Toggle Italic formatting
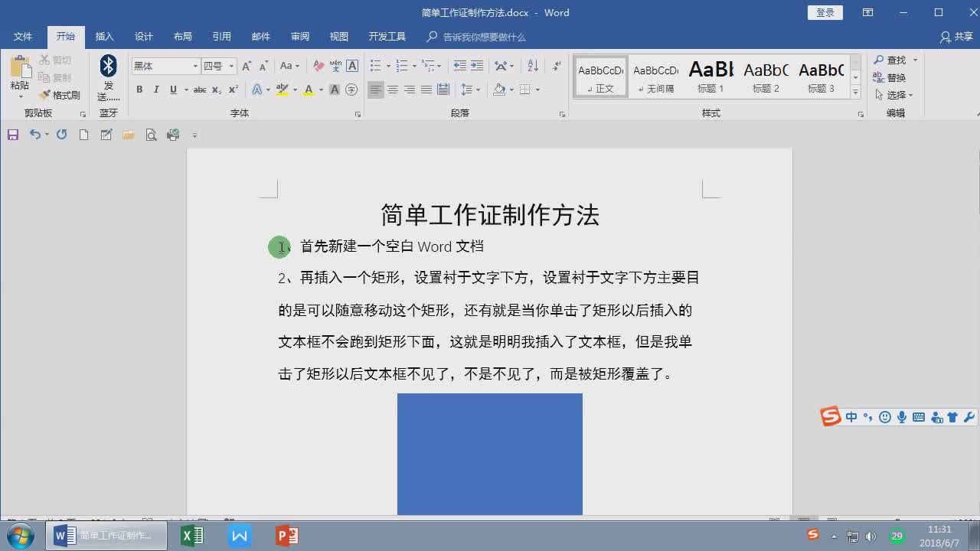 [156, 90]
